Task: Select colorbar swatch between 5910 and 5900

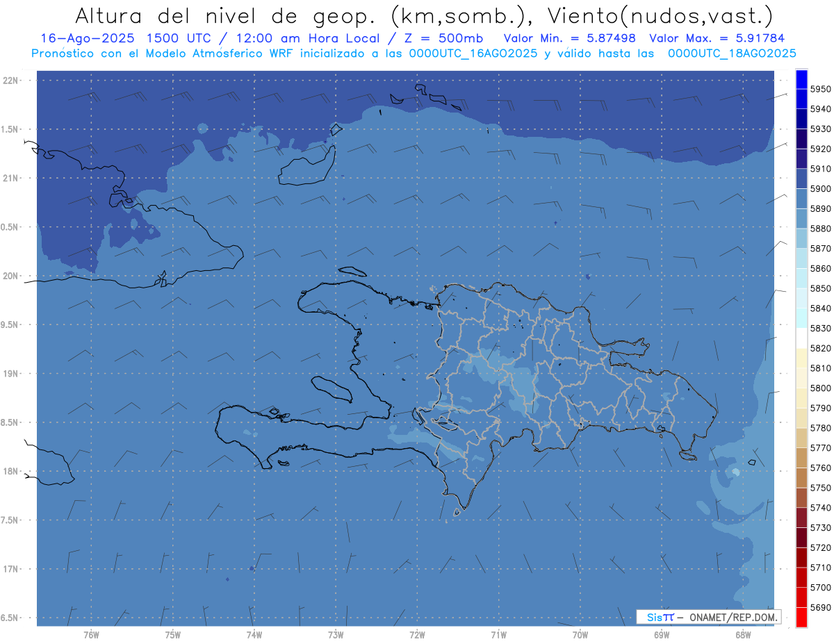Action: point(801,179)
